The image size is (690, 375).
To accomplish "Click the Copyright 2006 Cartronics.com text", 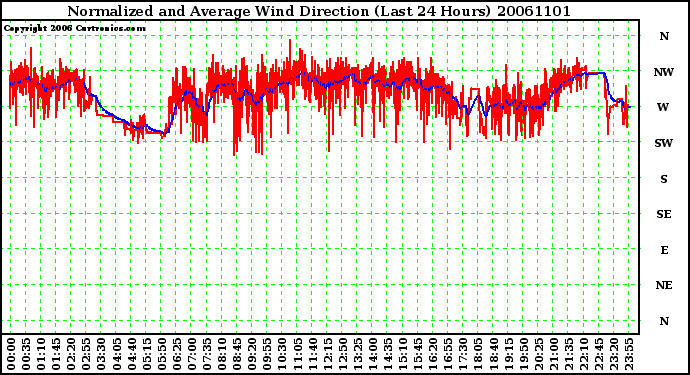I will [75, 29].
